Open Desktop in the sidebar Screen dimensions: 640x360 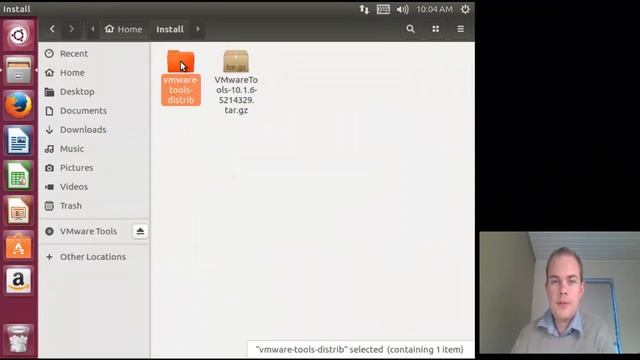[94, 91]
